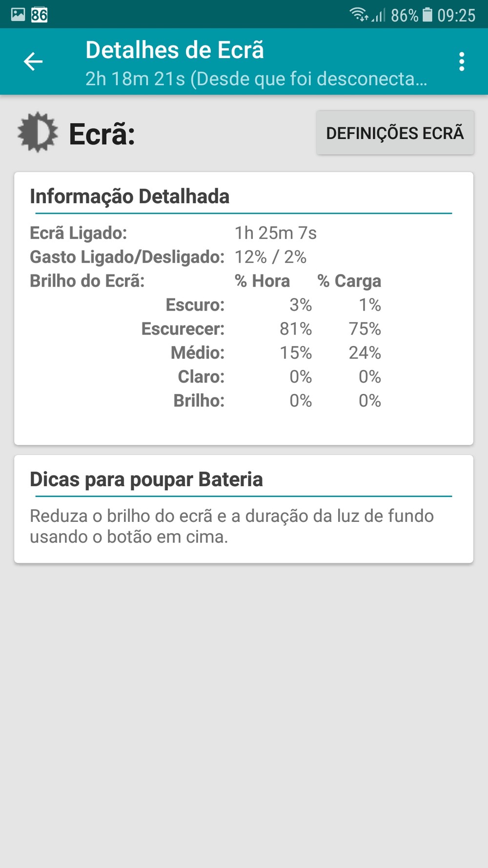Tap the battery icon in status bar

427,15
